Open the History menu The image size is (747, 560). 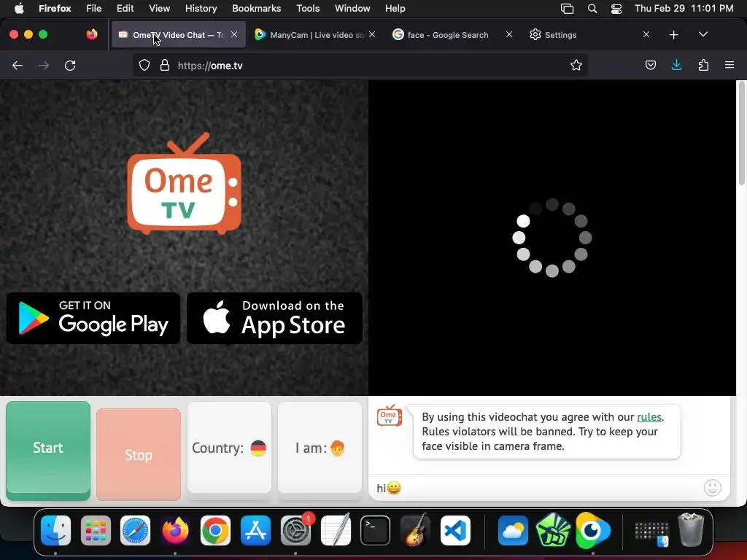(201, 8)
